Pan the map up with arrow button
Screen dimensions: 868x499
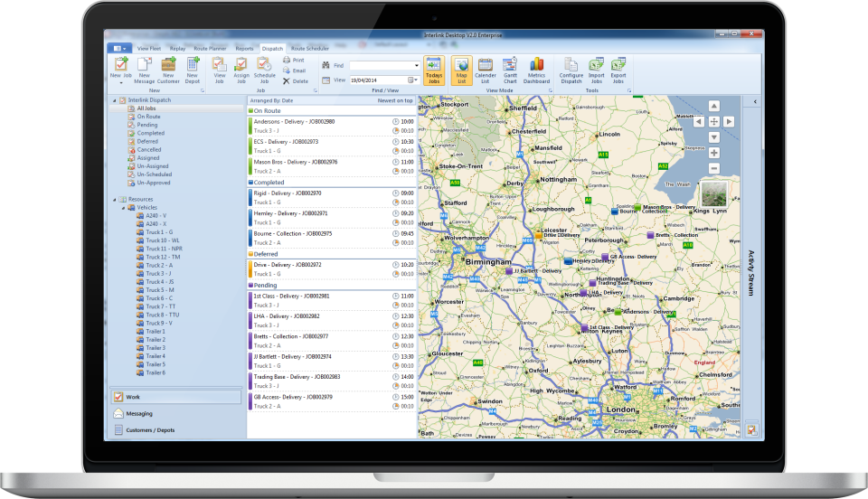713,106
